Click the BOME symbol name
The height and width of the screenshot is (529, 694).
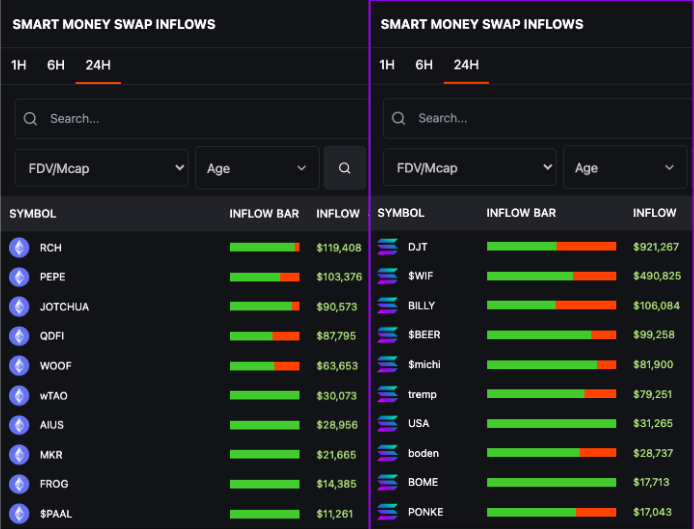423,483
